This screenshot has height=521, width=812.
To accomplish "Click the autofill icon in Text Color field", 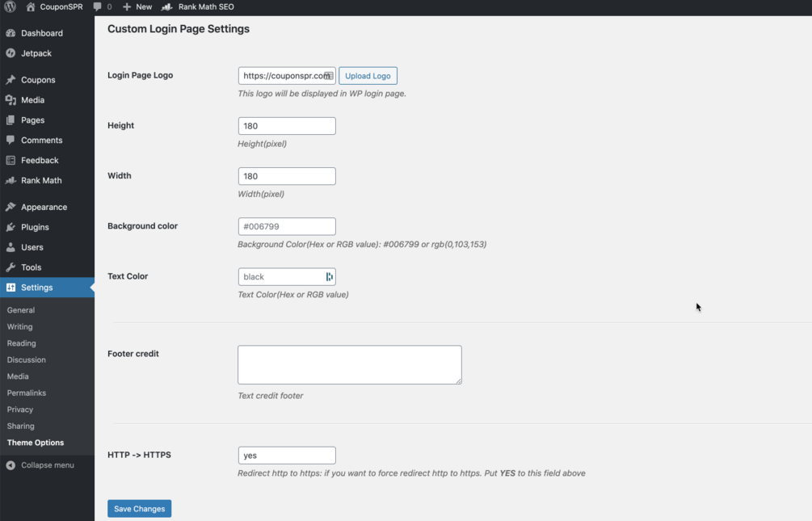I will (x=329, y=277).
